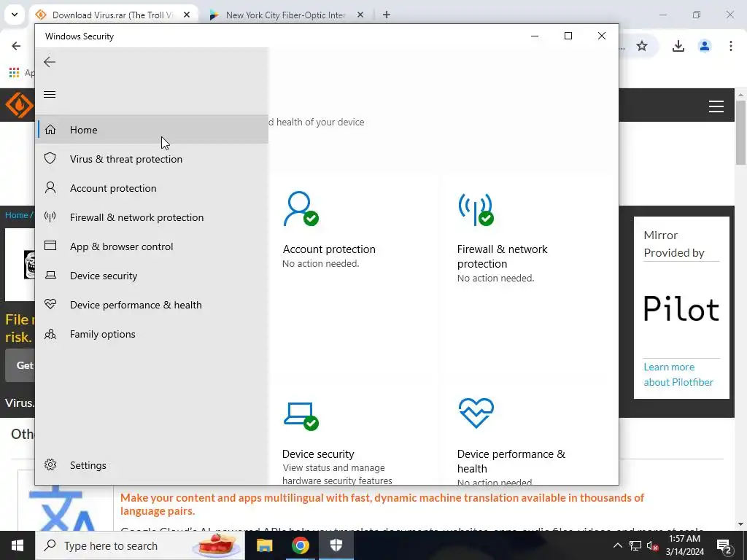This screenshot has height=560, width=747.
Task: Click the sidebar antenna icon for Firewall
Action: point(50,217)
